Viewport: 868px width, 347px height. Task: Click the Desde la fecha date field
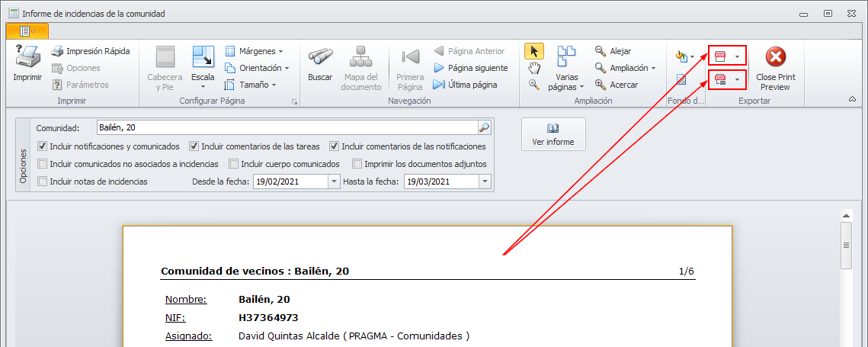(x=290, y=182)
